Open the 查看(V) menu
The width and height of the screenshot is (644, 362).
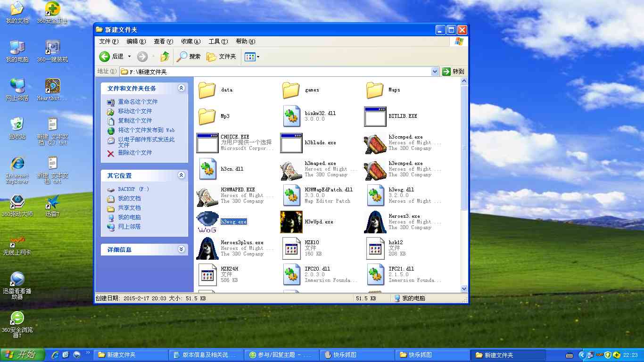164,41
